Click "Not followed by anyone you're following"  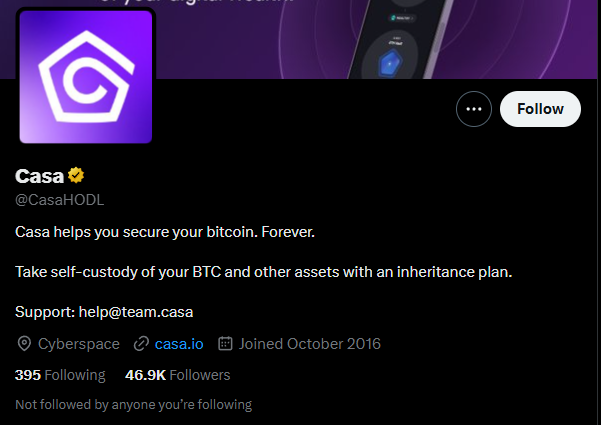point(134,405)
